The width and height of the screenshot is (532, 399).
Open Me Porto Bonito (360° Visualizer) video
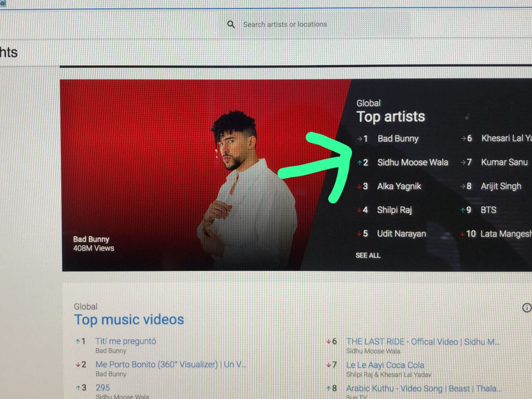[171, 364]
